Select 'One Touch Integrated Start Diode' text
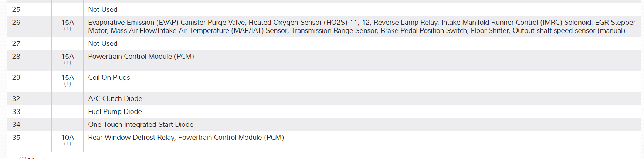 point(140,125)
